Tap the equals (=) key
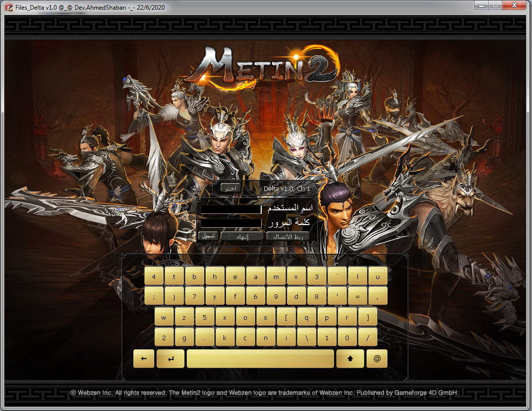This screenshot has width=532, height=411. click(x=357, y=296)
